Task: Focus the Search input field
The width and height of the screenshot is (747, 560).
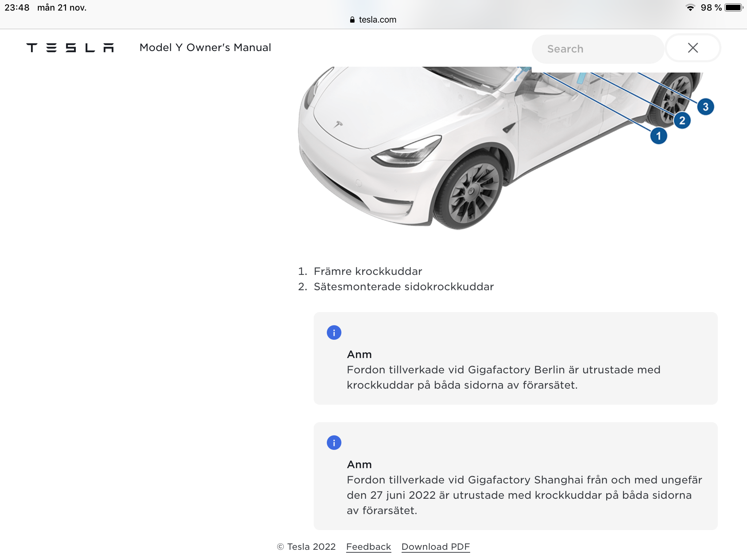Action: [x=598, y=49]
